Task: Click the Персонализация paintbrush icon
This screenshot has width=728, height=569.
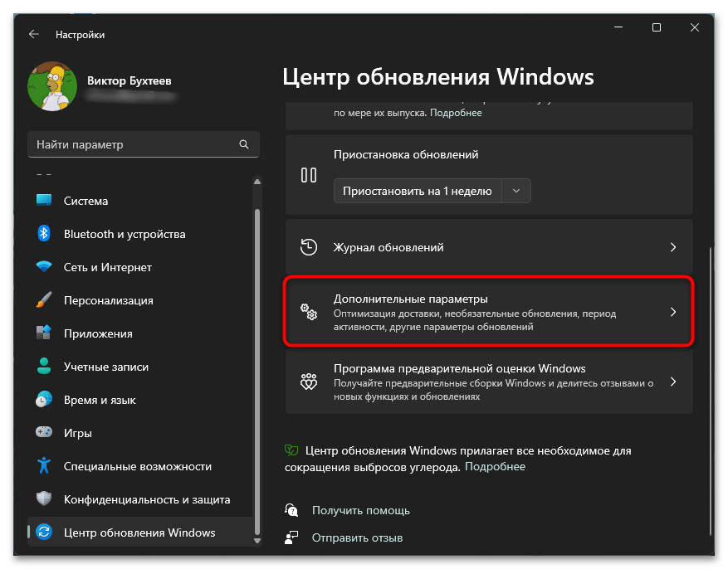Action: coord(44,300)
